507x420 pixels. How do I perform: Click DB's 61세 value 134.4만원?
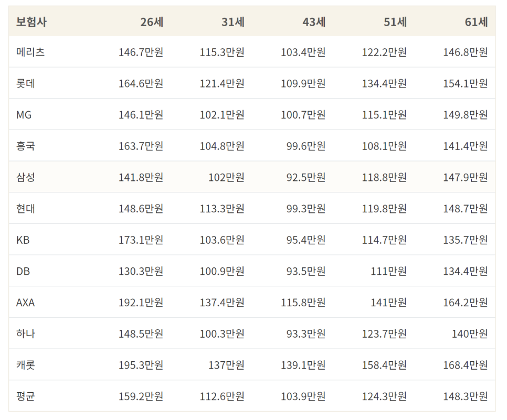pyautogui.click(x=466, y=272)
